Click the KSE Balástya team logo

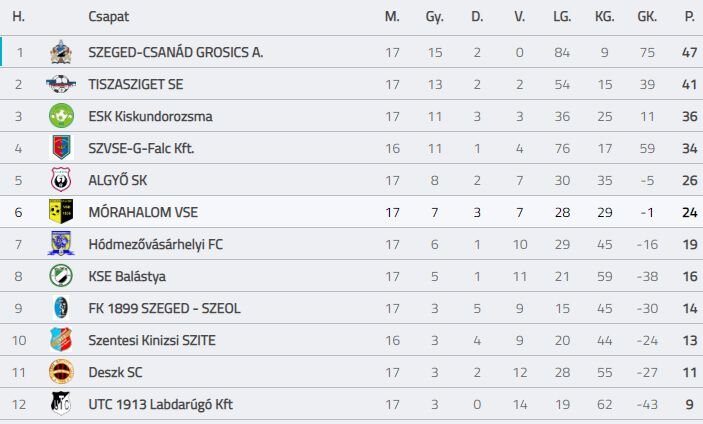[61, 276]
